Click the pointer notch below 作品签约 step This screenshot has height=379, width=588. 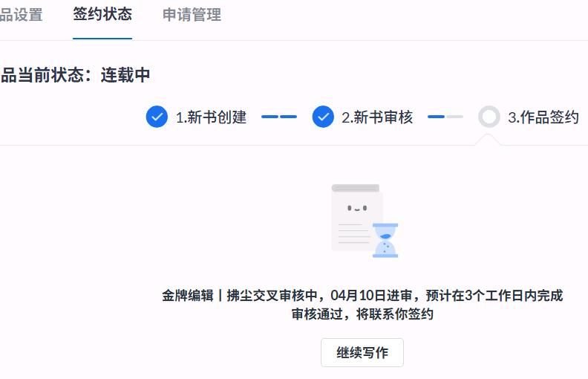pos(488,140)
